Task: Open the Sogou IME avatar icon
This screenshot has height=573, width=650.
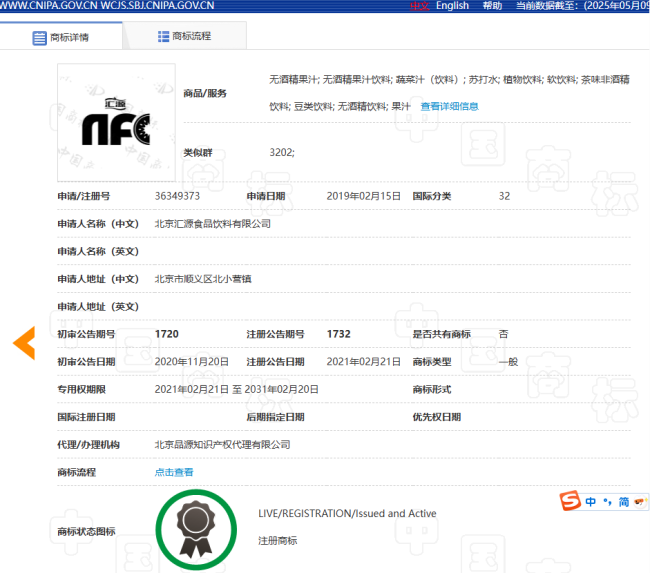Action: tap(641, 501)
